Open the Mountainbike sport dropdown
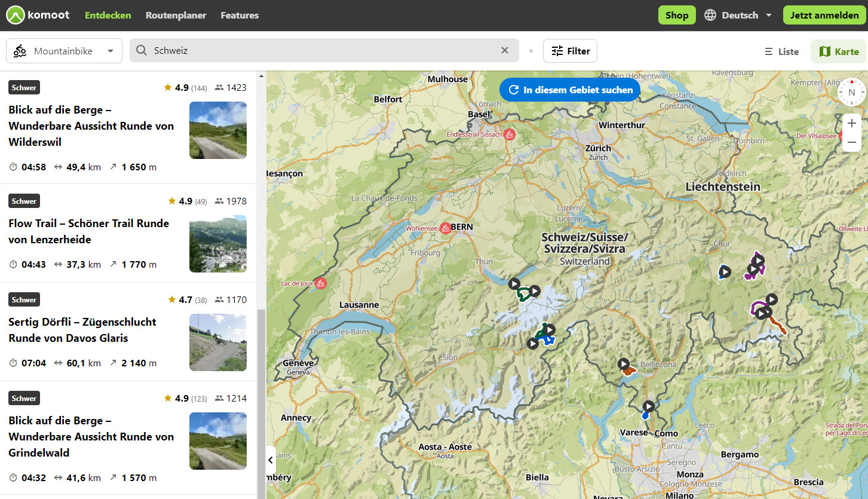This screenshot has height=499, width=868. [64, 51]
